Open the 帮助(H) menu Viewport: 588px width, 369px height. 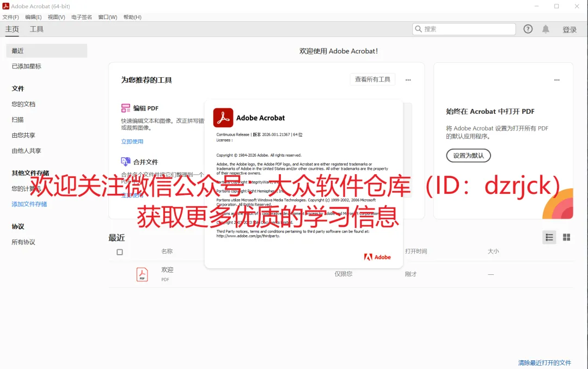132,17
